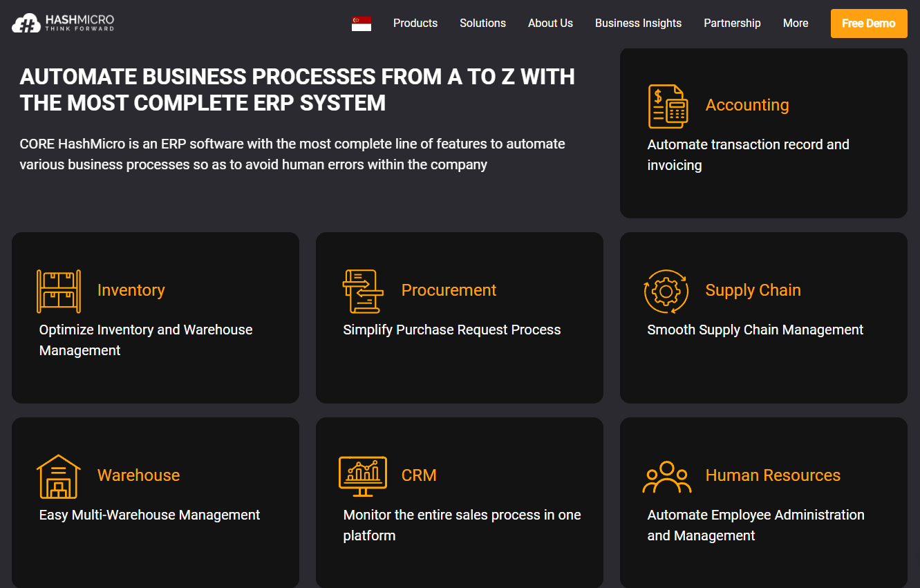The width and height of the screenshot is (920, 588).
Task: Click the HASHMICRO THINK FORWARD wordmark
Action: tap(79, 23)
